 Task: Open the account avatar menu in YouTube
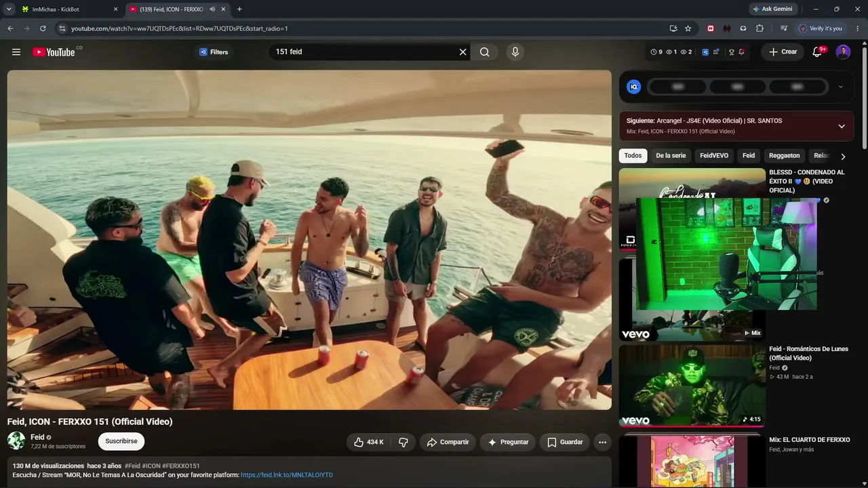pyautogui.click(x=843, y=52)
